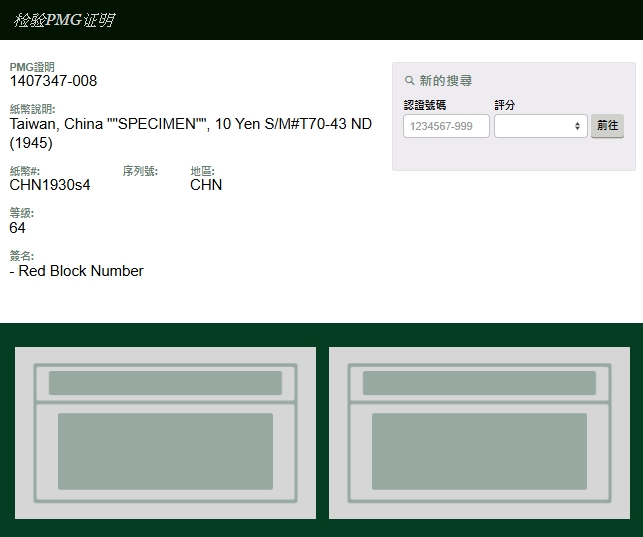Screen dimensions: 643x537
Task: Click the region value CHN
Action: click(x=206, y=185)
